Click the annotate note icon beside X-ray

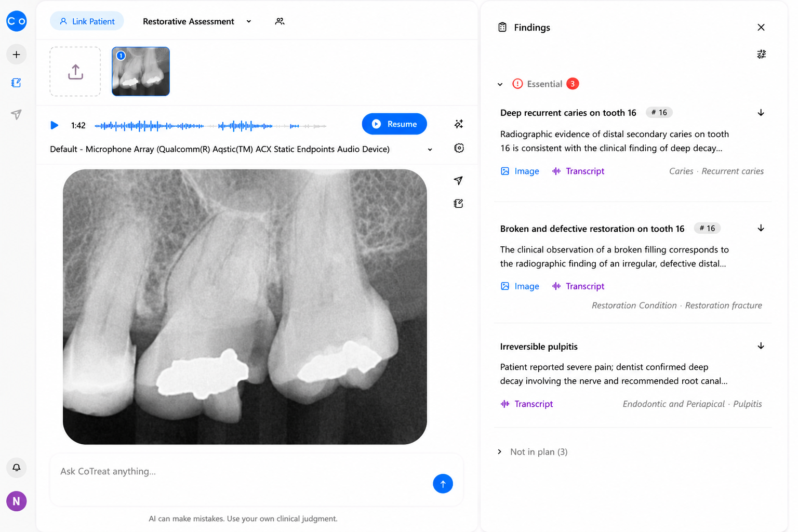pos(458,204)
